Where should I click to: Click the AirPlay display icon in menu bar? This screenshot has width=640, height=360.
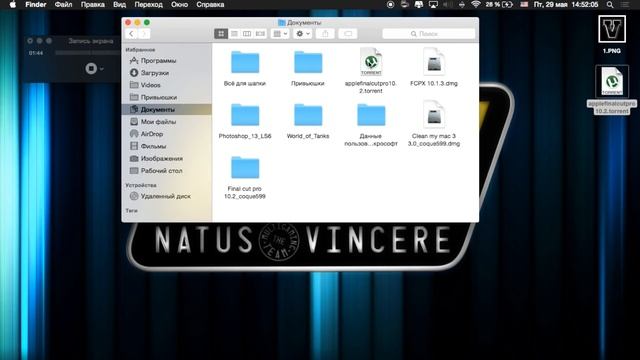[x=433, y=4]
